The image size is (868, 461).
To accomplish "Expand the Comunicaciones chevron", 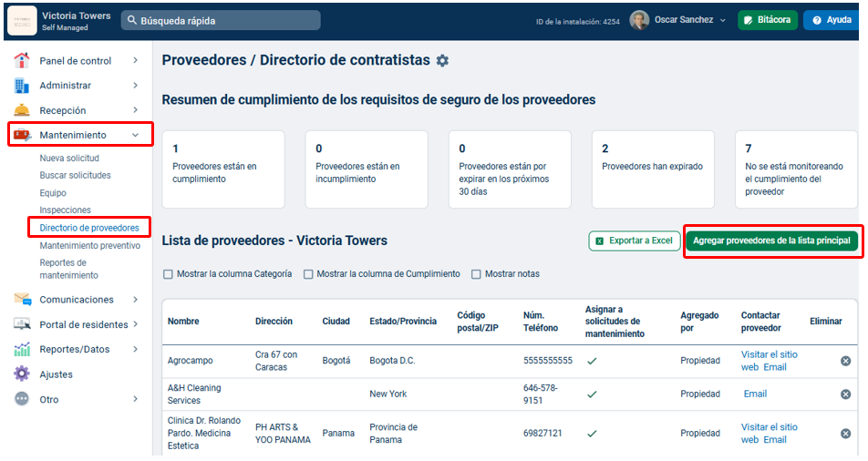I will [136, 300].
